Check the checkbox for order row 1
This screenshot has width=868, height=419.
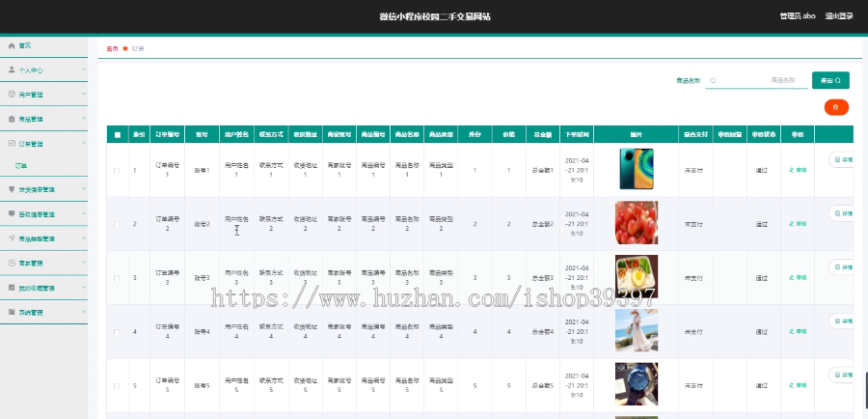(x=117, y=171)
